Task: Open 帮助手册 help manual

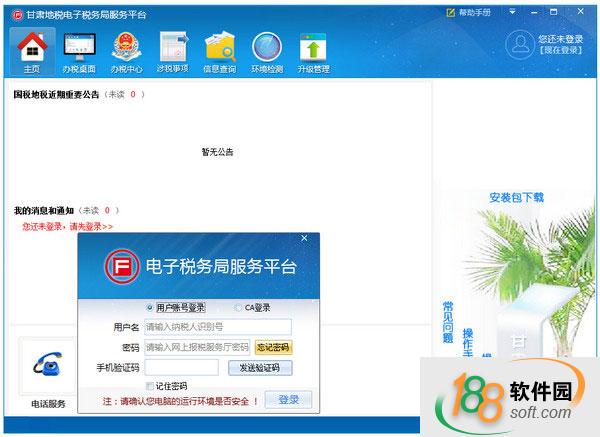Action: pos(468,12)
